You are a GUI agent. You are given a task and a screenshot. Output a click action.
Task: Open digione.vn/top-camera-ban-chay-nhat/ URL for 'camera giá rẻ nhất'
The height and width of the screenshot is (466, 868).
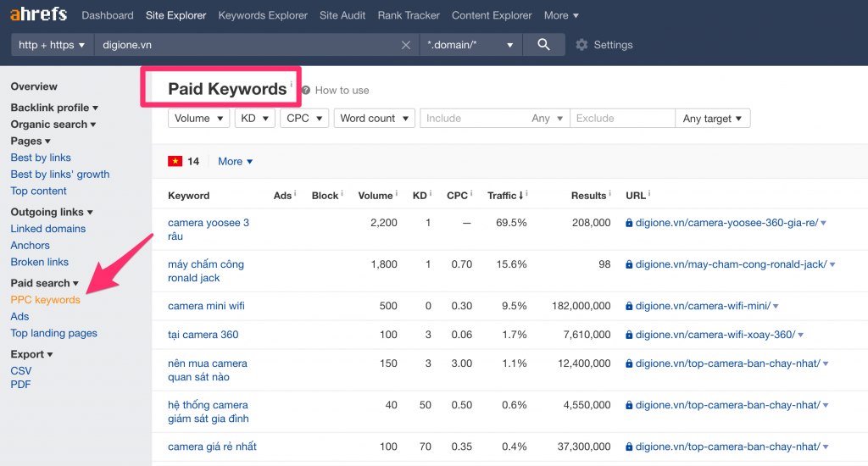point(727,447)
